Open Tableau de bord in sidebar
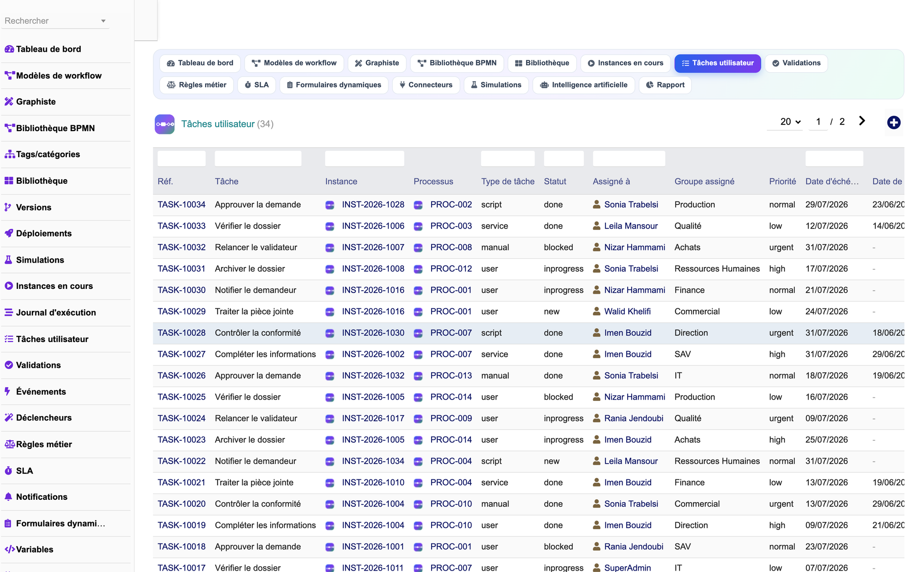 click(48, 49)
